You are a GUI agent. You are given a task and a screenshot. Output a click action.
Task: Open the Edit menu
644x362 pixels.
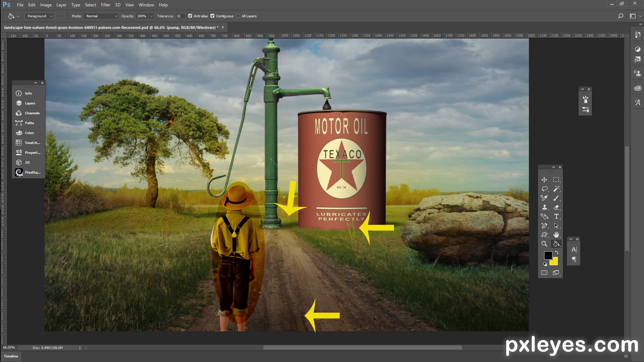[32, 5]
